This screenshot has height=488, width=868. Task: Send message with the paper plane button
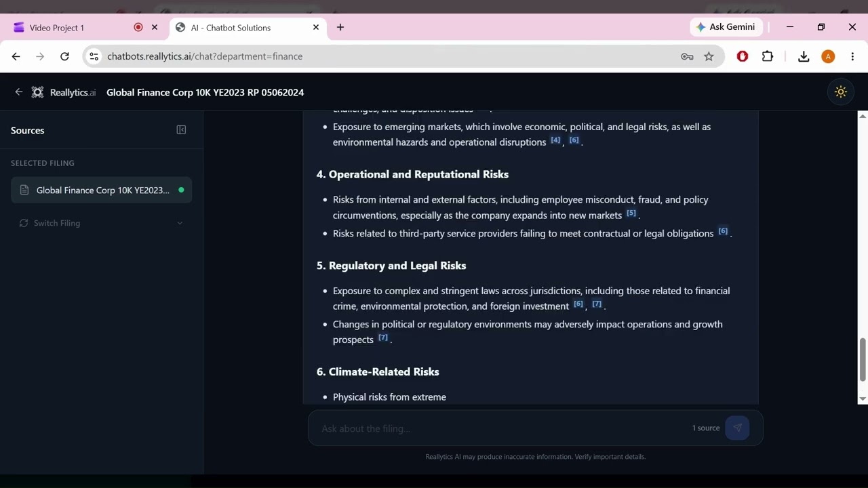coord(737,428)
